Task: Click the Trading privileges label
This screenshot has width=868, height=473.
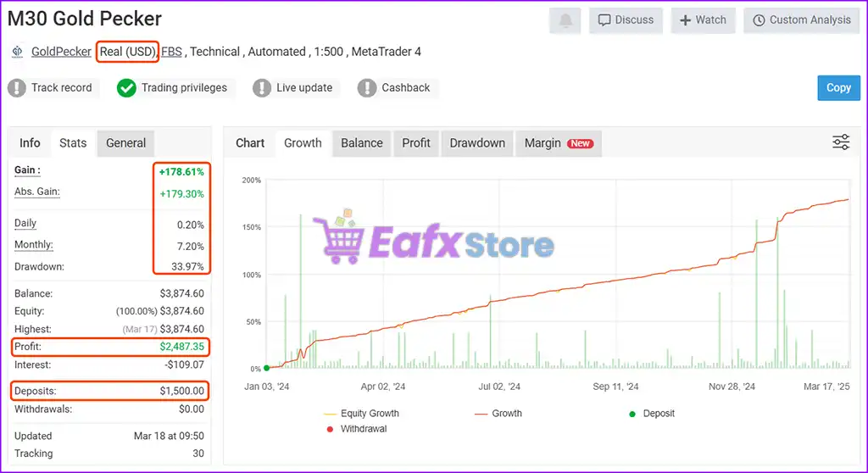Action: (184, 87)
